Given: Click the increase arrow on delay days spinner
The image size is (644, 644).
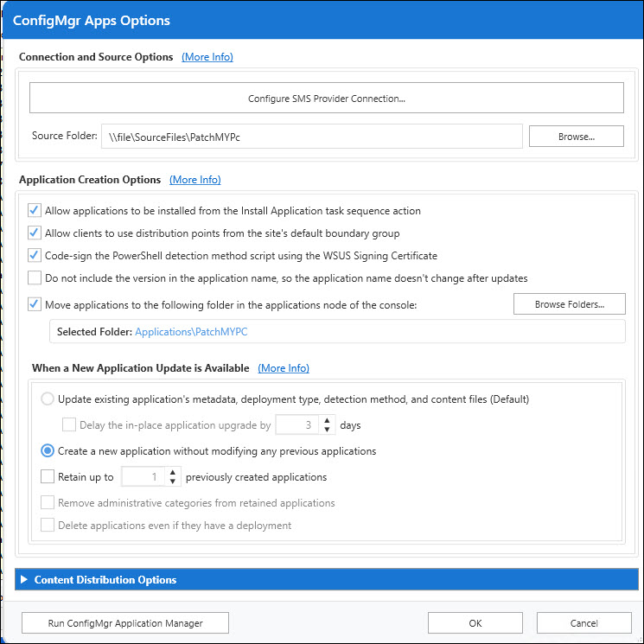Looking at the screenshot, I should point(327,420).
